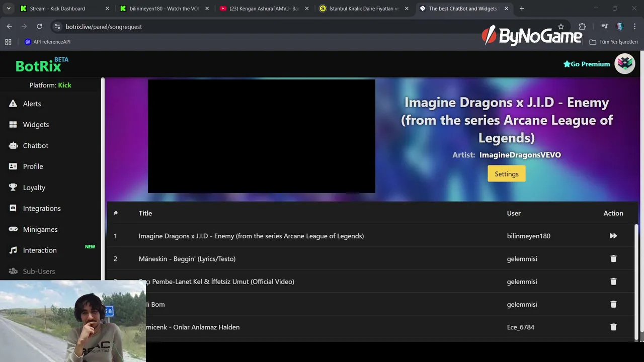This screenshot has height=362, width=644.
Task: Click the Interaction music note icon
Action: tap(13, 250)
